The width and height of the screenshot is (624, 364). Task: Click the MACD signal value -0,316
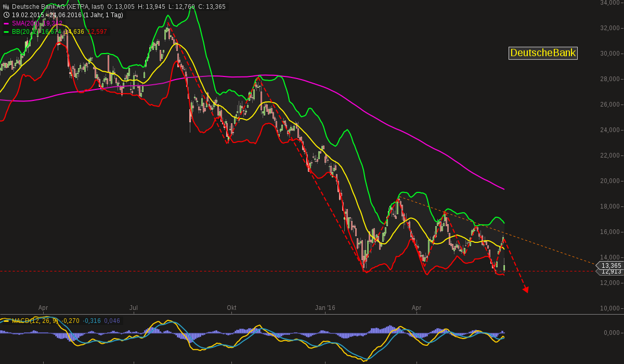92,321
